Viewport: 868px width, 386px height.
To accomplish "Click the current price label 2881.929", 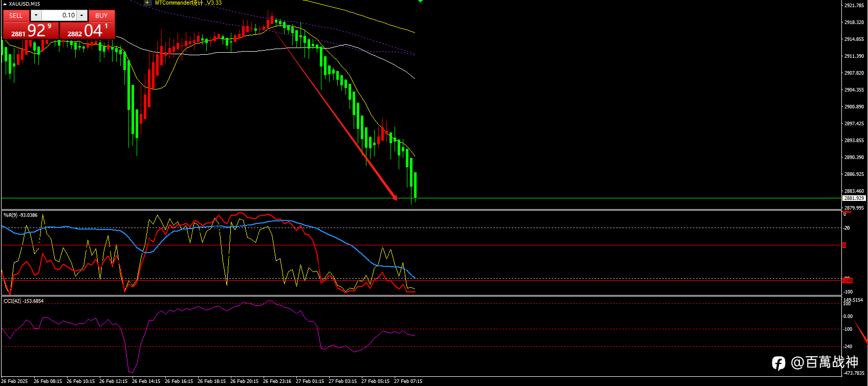I will point(854,198).
